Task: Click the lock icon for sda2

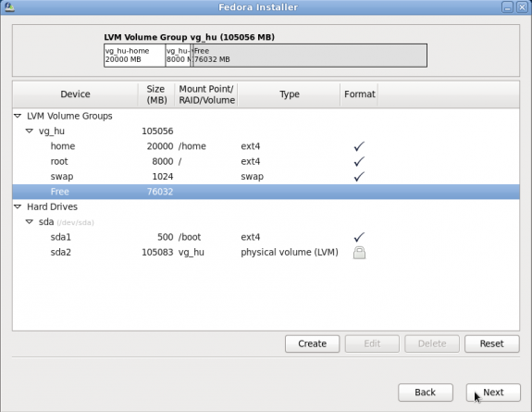Action: pyautogui.click(x=359, y=253)
